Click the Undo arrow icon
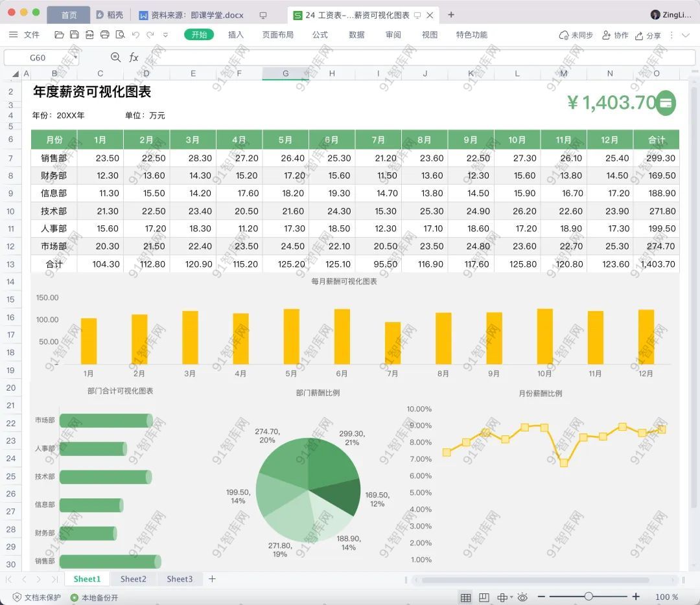The image size is (700, 605). pyautogui.click(x=135, y=35)
